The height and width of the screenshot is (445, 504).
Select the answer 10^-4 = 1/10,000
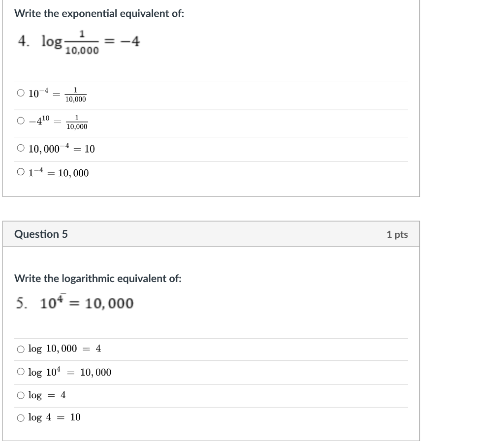[20, 93]
